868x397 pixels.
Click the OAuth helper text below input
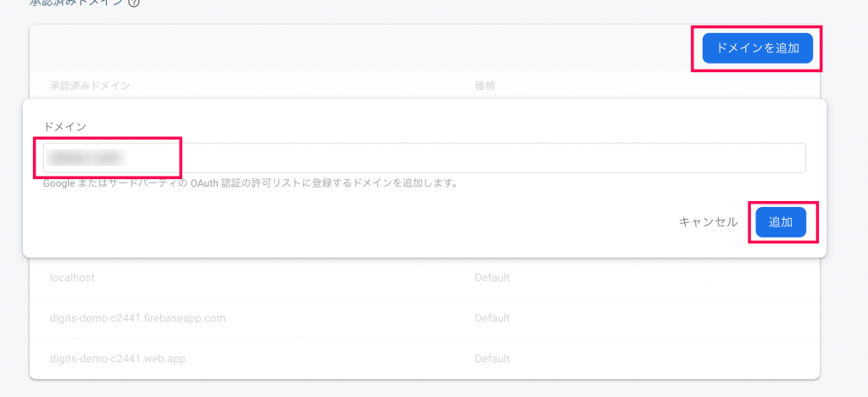(x=250, y=182)
